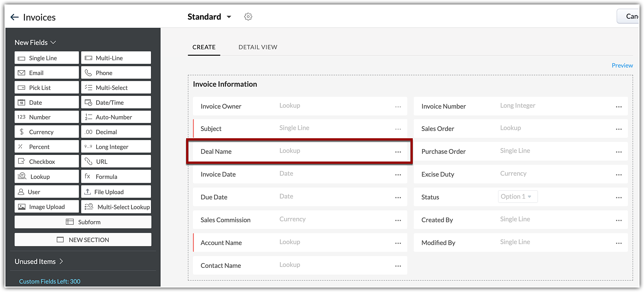Select the Checkbox field type
Screen dimensions: 644x292
click(47, 161)
